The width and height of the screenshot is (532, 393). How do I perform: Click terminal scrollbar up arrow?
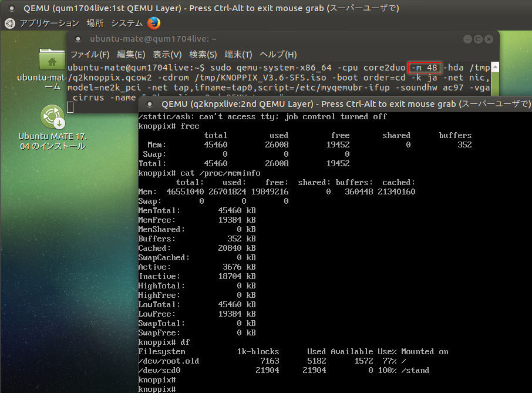click(x=496, y=67)
